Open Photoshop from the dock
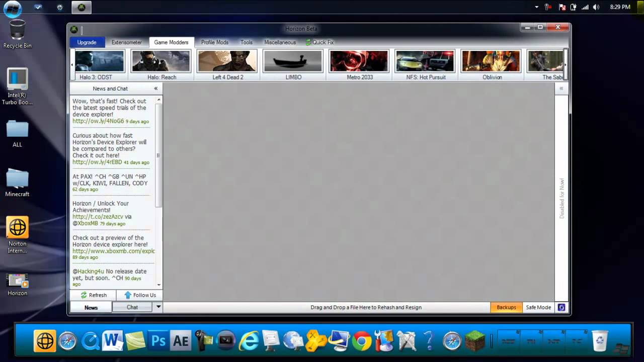The width and height of the screenshot is (644, 362). (x=158, y=341)
